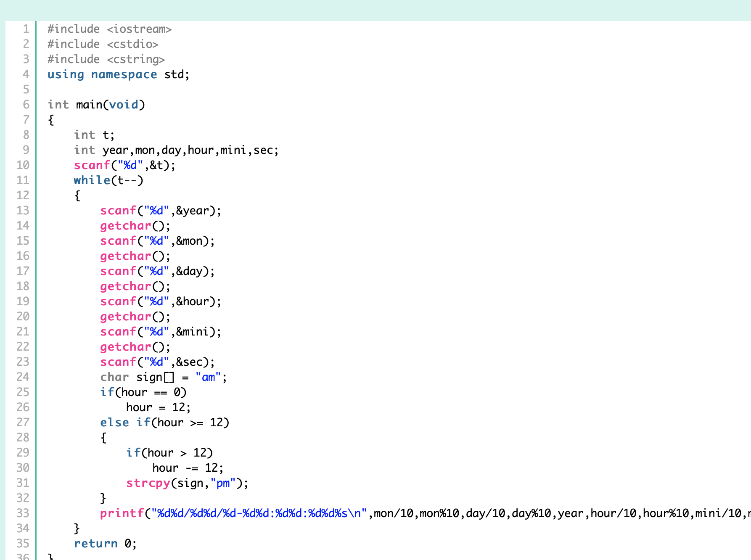Click getchar(); on line 22
751x560 pixels.
(x=135, y=347)
